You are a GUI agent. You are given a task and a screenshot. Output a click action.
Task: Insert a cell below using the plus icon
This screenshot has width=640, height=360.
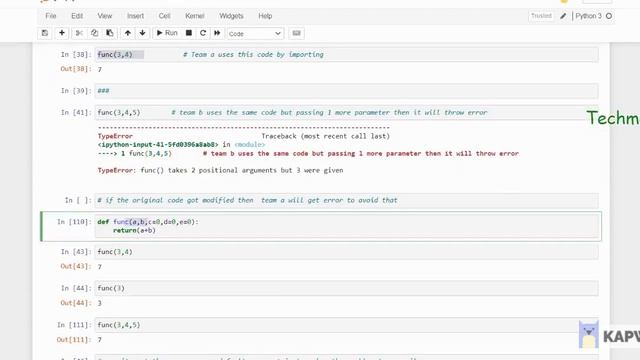coord(62,33)
